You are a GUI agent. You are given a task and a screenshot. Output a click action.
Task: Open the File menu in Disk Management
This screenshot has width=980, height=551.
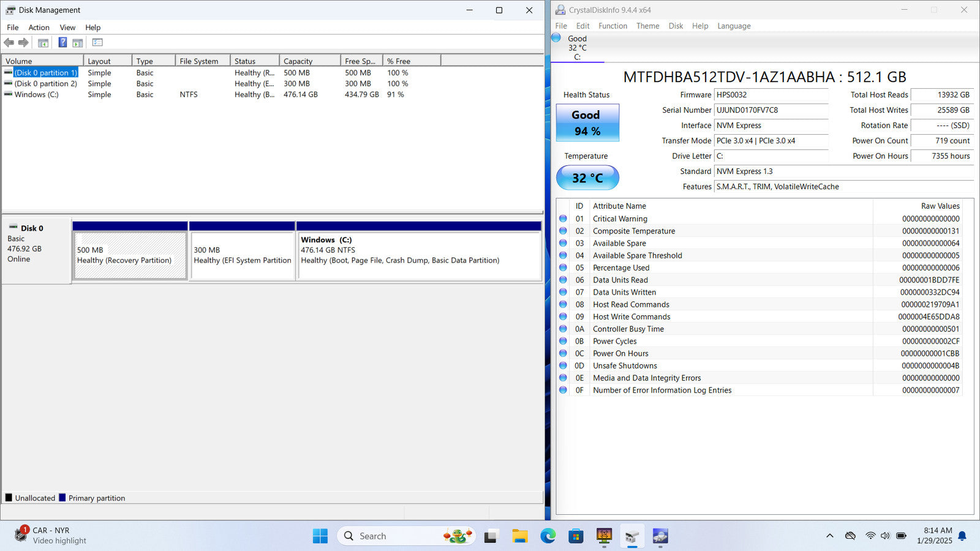(x=13, y=28)
